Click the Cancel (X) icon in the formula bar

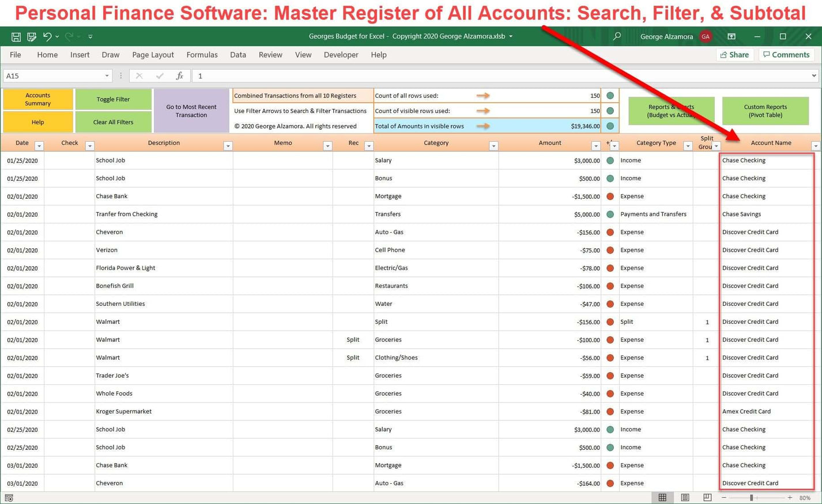tap(138, 75)
